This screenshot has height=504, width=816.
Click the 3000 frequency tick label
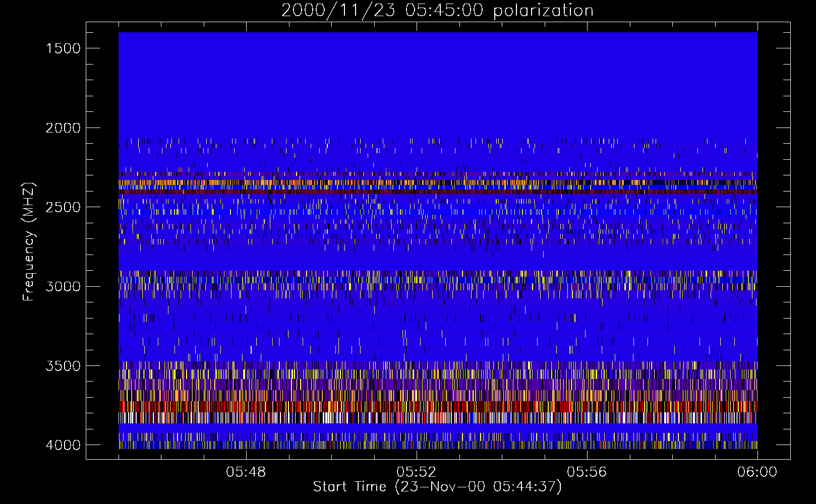point(63,287)
